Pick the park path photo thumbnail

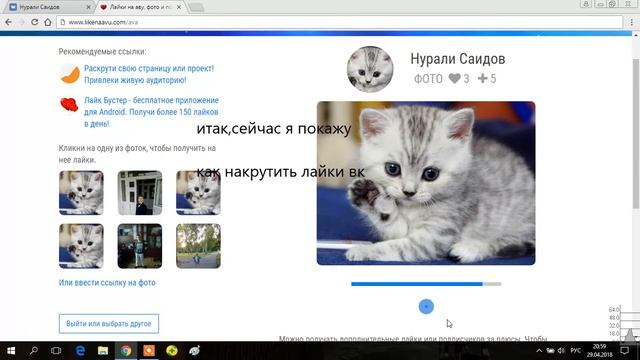[x=198, y=246]
